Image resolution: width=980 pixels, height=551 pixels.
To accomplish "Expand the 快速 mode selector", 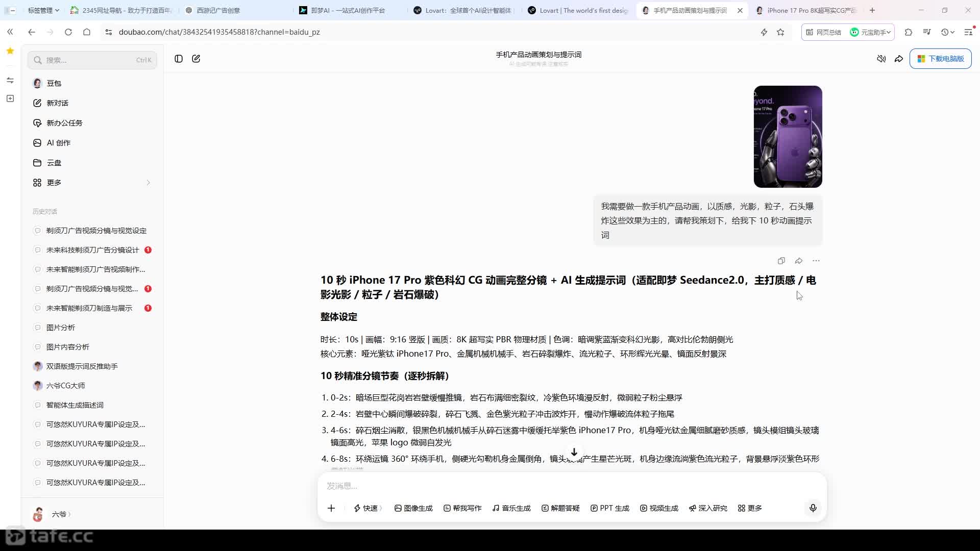I will point(368,508).
